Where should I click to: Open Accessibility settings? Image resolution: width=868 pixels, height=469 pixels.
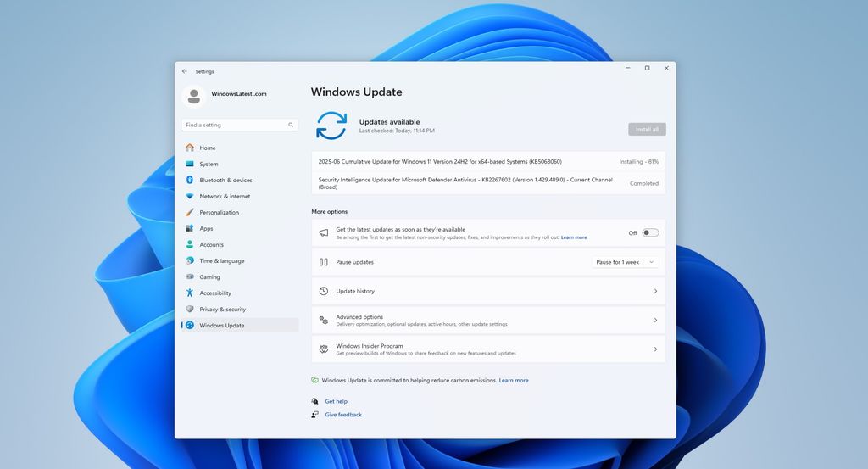click(240, 293)
